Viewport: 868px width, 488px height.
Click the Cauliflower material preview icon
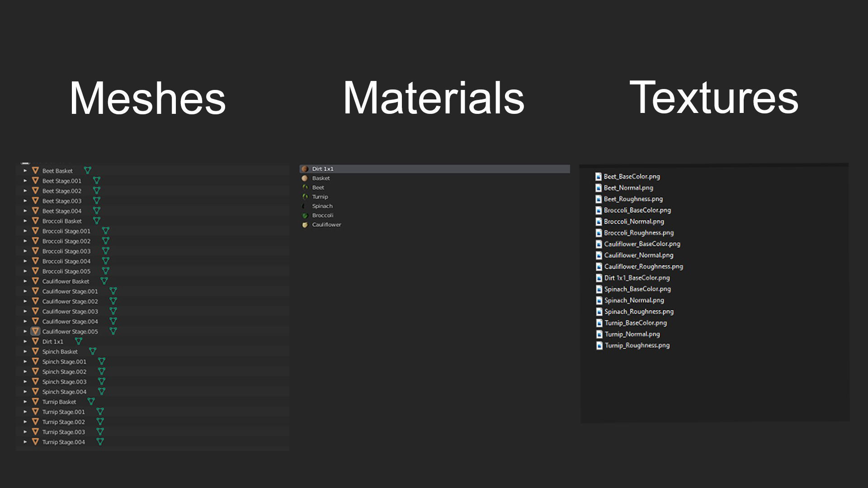click(305, 225)
